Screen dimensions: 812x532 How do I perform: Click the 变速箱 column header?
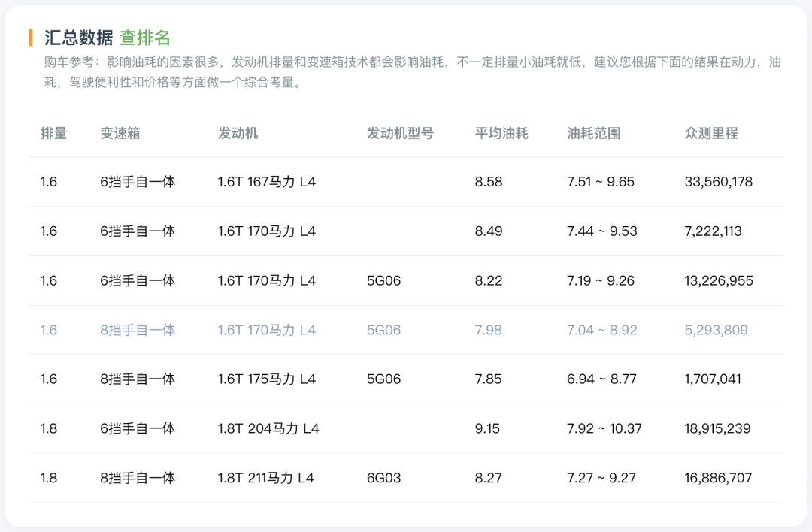pos(120,134)
